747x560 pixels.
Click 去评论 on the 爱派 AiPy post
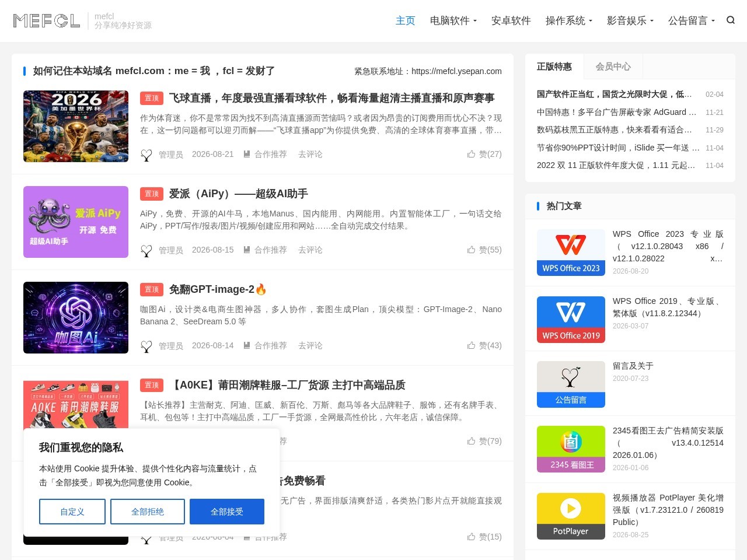point(310,250)
